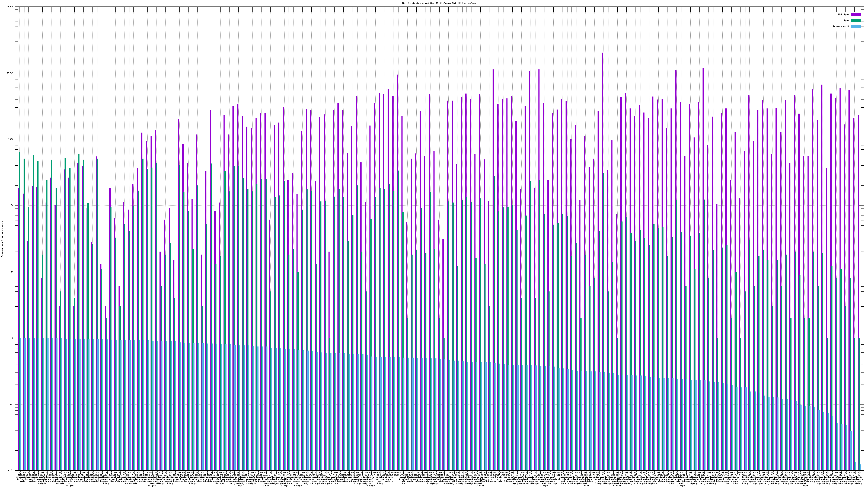Image resolution: width=868 pixels, height=488 pixels.
Task: Click the 100 y-axis tick label
Action: (12, 206)
